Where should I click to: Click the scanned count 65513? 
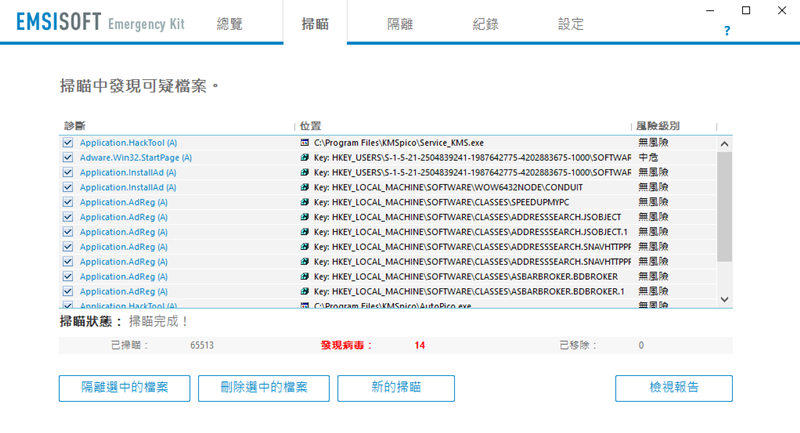[x=202, y=345]
